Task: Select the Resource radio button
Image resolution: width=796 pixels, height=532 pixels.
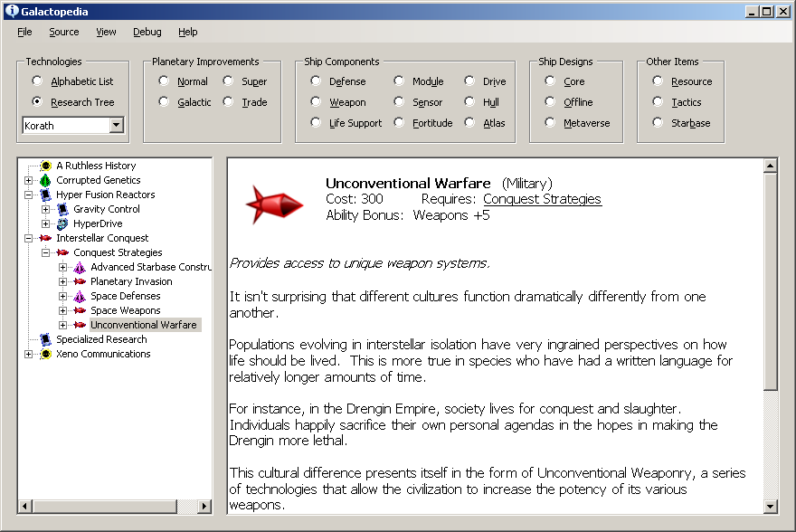Action: (658, 81)
